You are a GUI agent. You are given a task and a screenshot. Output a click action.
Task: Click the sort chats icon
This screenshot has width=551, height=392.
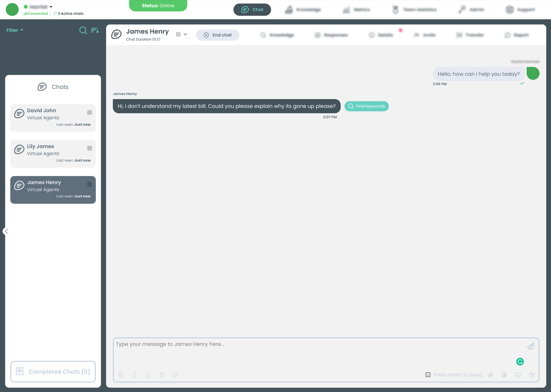point(95,30)
